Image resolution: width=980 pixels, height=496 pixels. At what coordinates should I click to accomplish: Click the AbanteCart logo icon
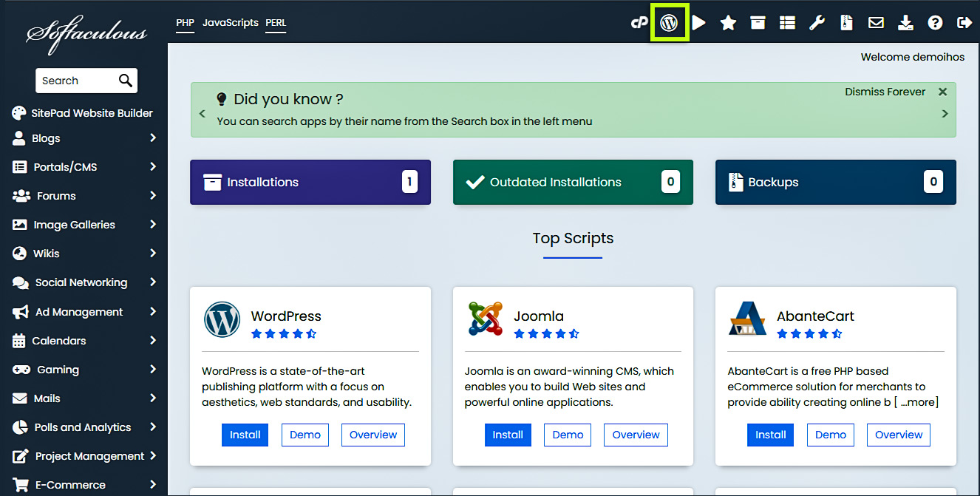click(748, 319)
